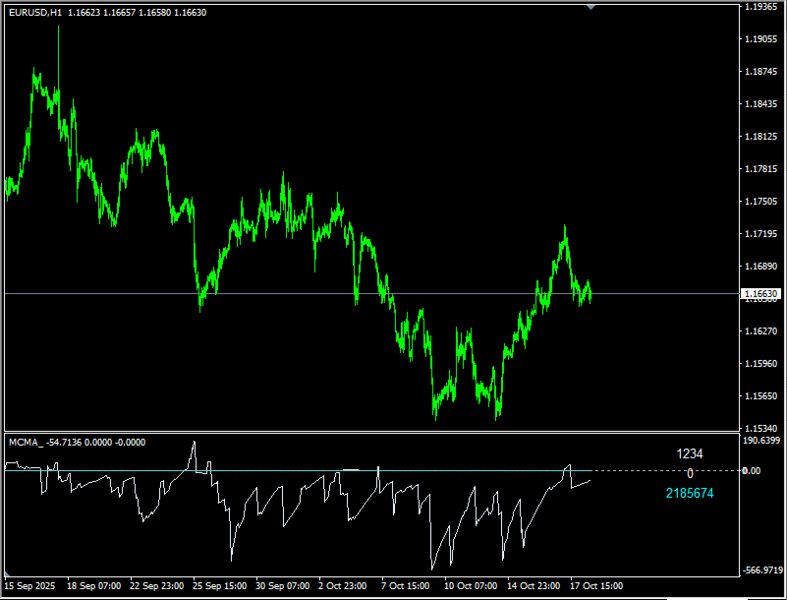Click the 1.16270 price scale label

(x=761, y=331)
